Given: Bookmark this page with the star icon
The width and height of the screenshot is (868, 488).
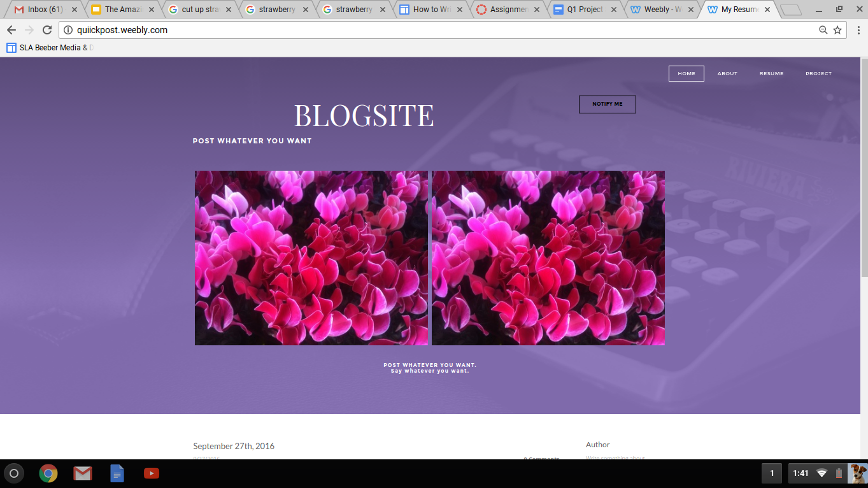Looking at the screenshot, I should click(837, 30).
